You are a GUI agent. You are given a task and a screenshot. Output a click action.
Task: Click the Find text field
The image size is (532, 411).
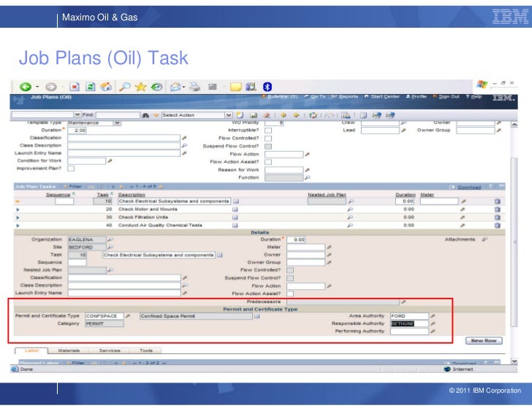pyautogui.click(x=118, y=115)
